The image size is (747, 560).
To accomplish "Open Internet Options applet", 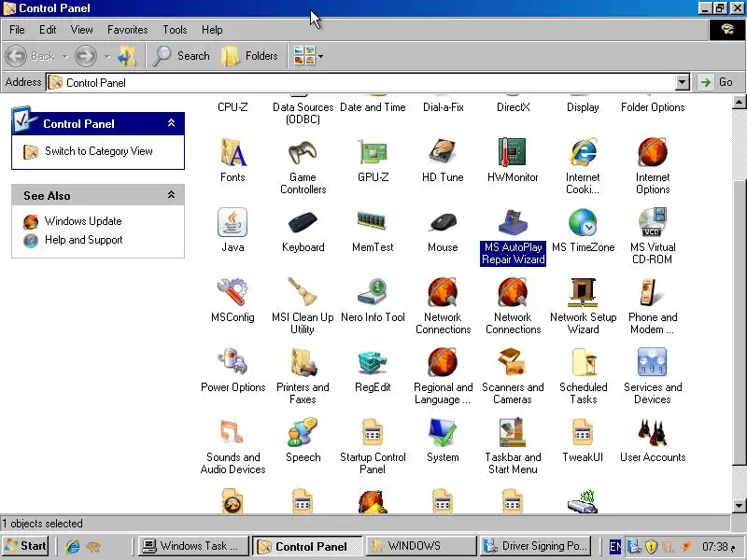I will [x=652, y=152].
